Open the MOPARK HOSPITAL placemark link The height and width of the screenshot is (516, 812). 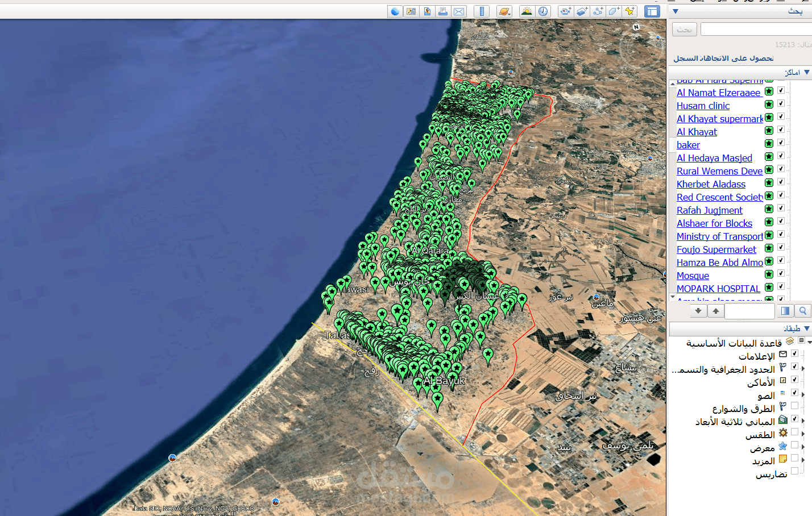718,289
